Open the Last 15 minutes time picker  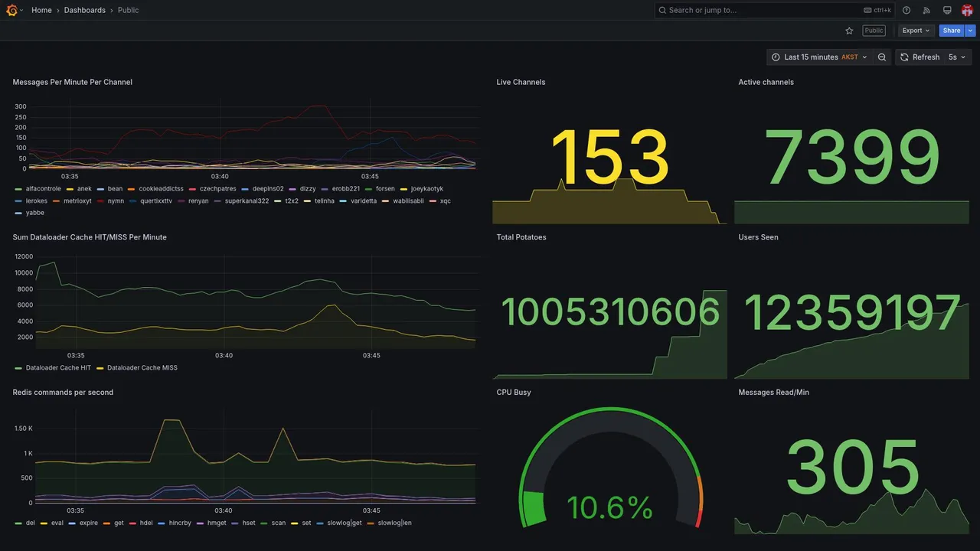819,57
